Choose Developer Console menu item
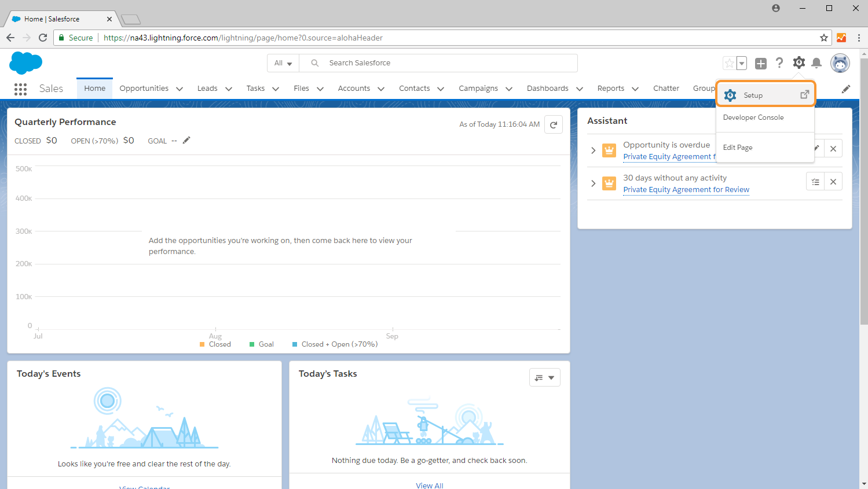Image resolution: width=868 pixels, height=489 pixels. coord(753,117)
